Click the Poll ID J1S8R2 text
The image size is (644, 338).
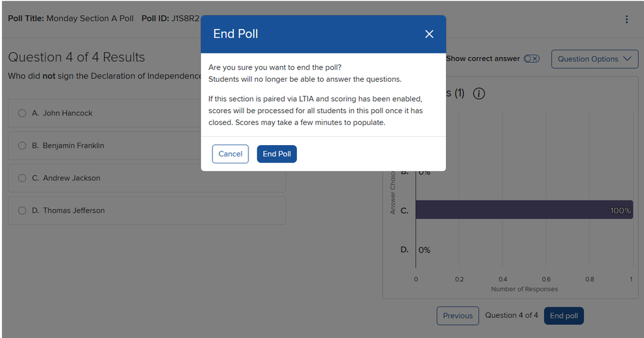pyautogui.click(x=170, y=18)
